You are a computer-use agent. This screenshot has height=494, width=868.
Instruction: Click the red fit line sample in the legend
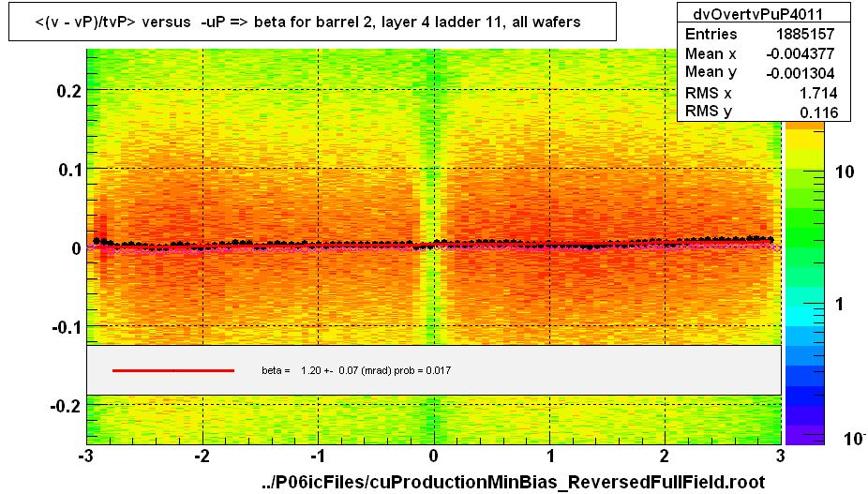173,370
